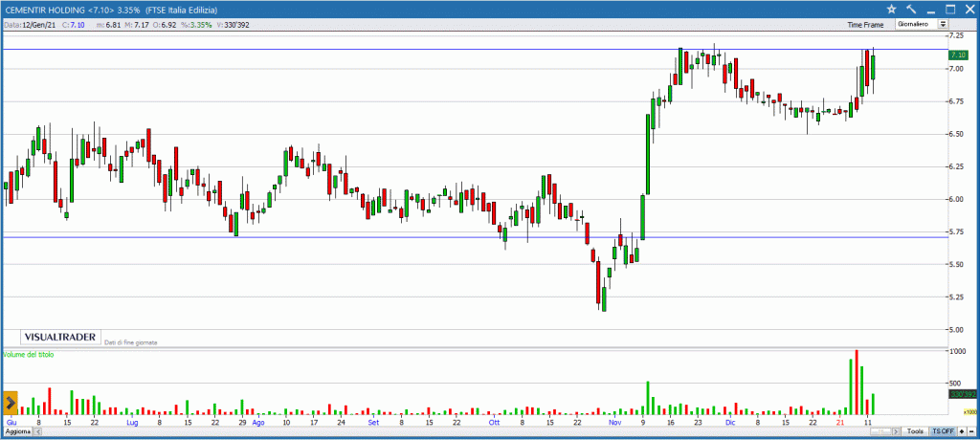
Task: Click the 'Dic' month label on the time axis
Action: pos(730,423)
